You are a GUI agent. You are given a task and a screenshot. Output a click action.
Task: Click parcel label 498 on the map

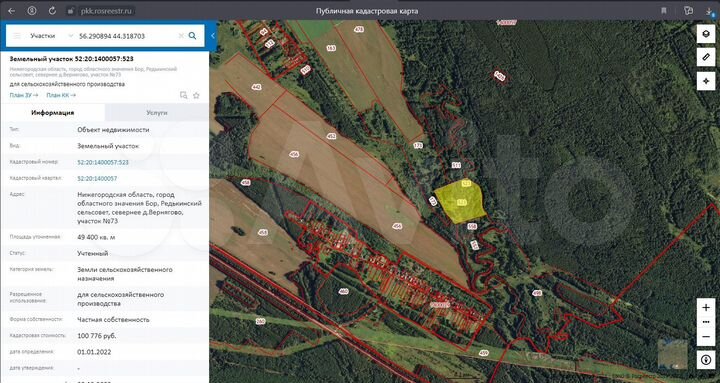(x=537, y=293)
